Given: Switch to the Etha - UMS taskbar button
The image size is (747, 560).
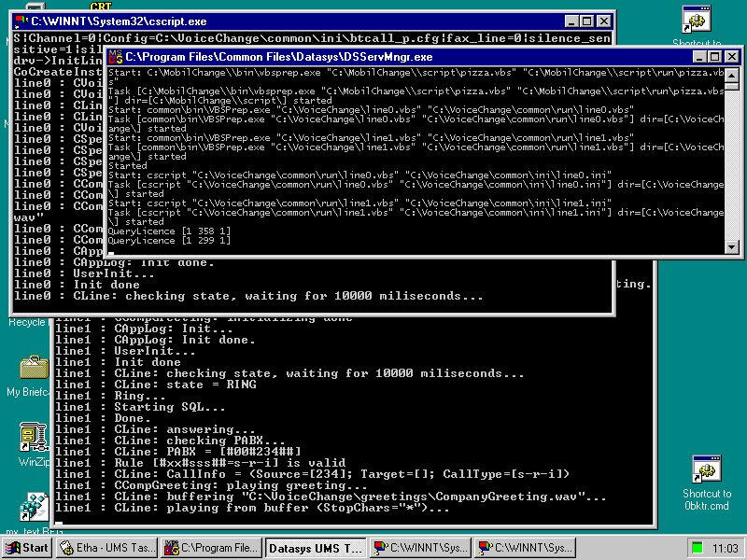Looking at the screenshot, I should (106, 548).
